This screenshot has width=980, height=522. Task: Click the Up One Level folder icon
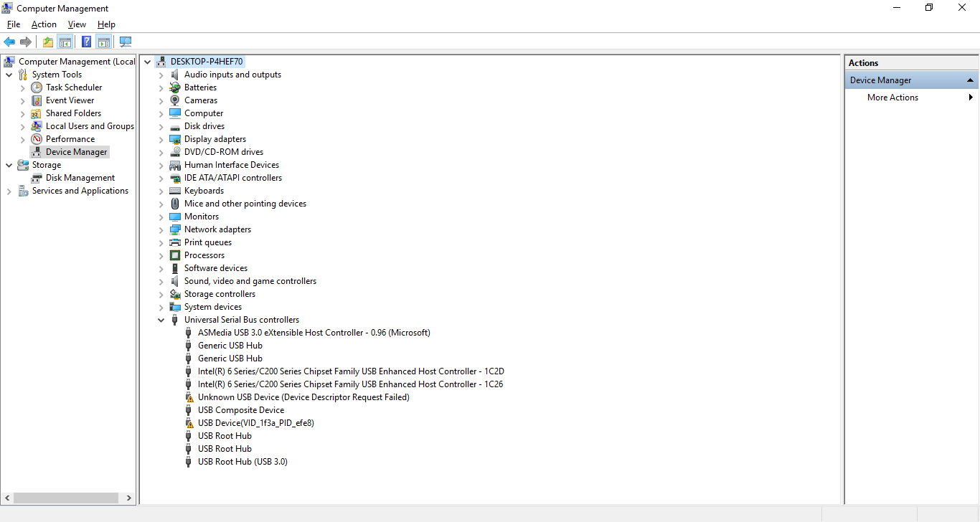[x=48, y=42]
